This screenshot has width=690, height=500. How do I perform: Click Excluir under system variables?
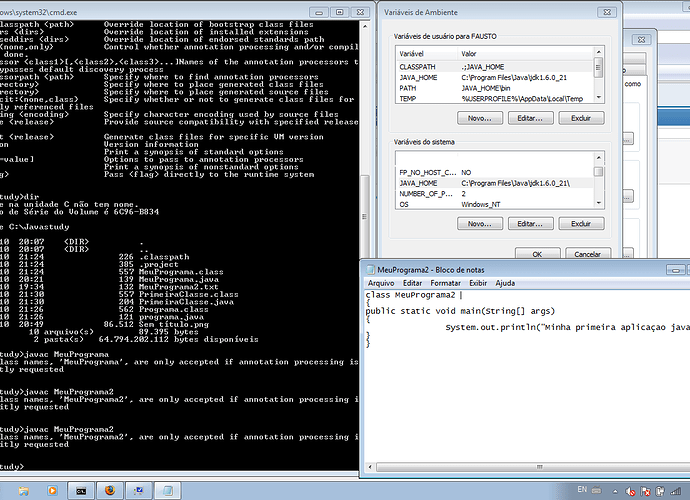pos(581,224)
